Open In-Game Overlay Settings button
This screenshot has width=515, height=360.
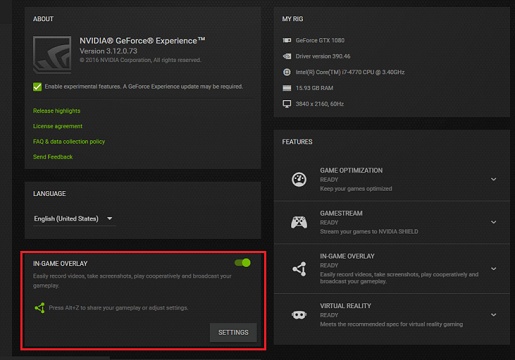click(x=233, y=332)
